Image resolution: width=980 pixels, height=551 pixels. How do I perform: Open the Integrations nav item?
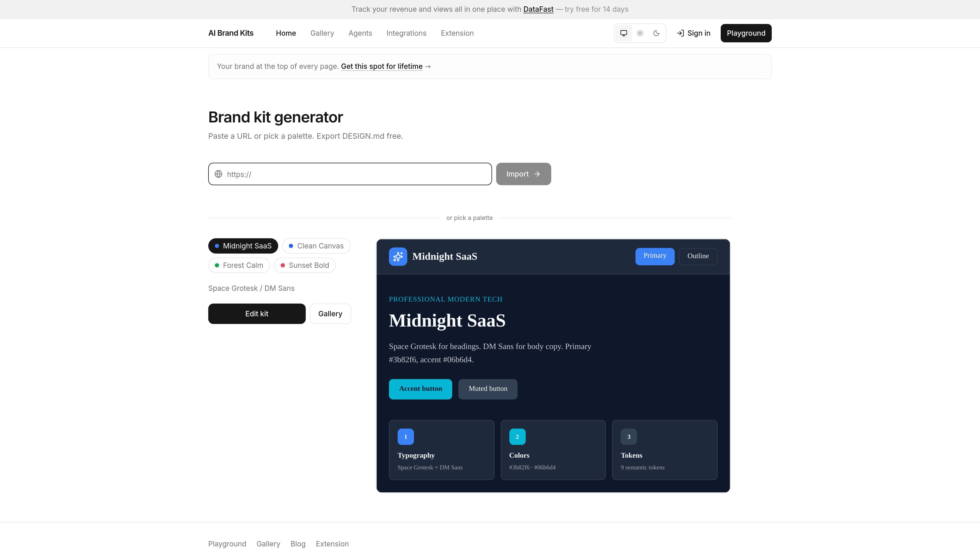406,33
